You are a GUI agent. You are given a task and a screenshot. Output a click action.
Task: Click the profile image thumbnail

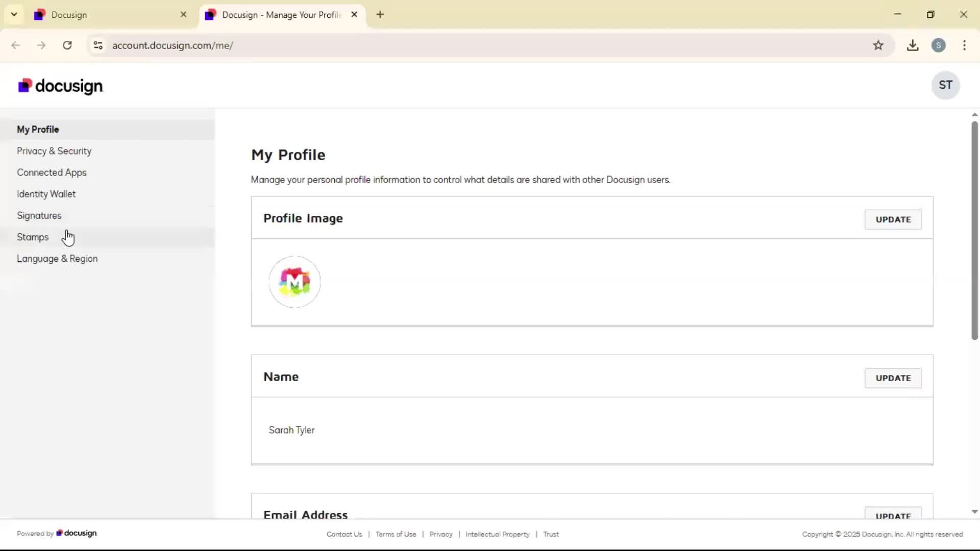click(x=295, y=282)
